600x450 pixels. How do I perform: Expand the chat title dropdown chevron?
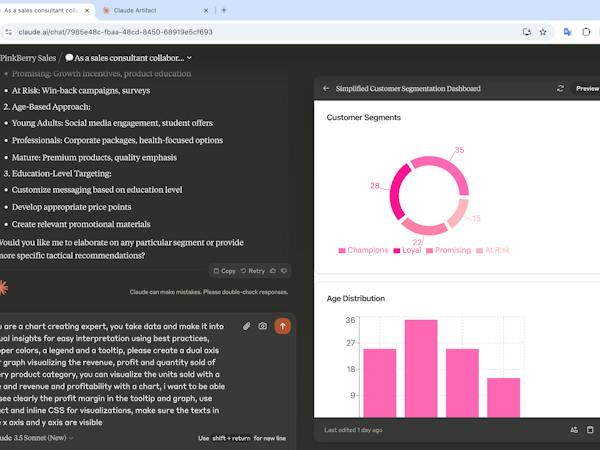click(189, 58)
